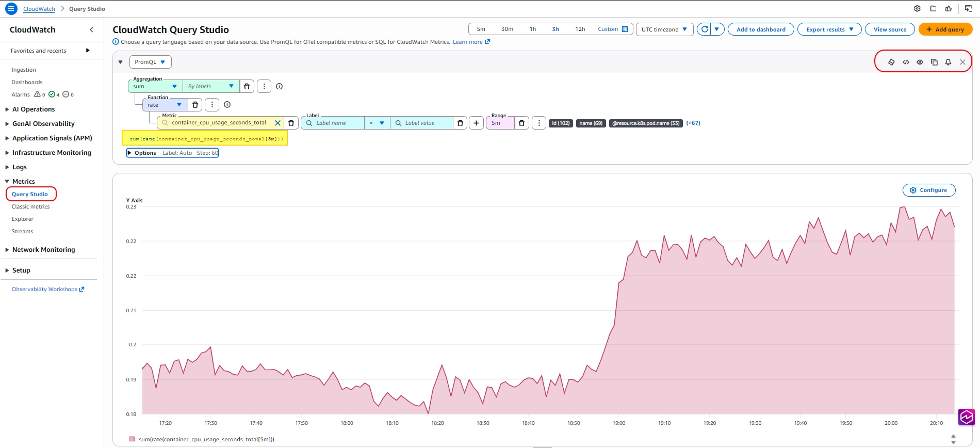This screenshot has width=980, height=448.
Task: Click the insufficient data alarm count
Action: 68,94
